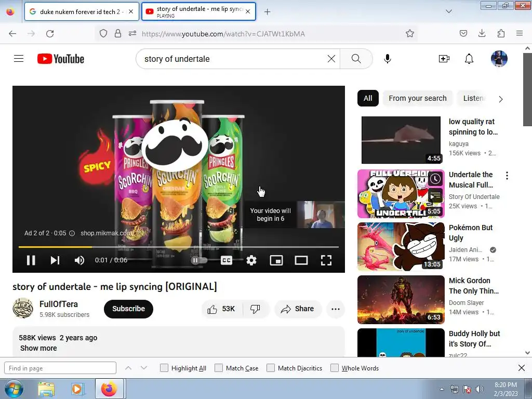Share the video

pyautogui.click(x=298, y=309)
